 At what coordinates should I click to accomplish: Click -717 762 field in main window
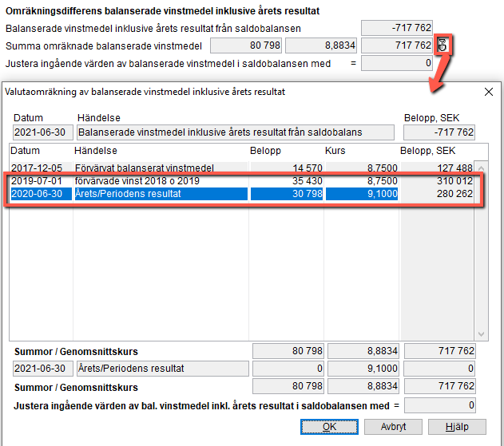[x=397, y=28]
